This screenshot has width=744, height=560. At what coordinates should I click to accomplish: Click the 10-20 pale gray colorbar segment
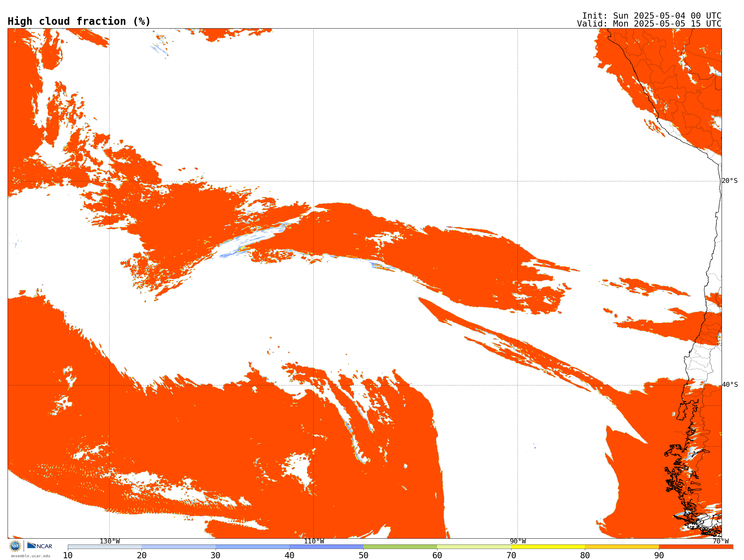coord(105,547)
